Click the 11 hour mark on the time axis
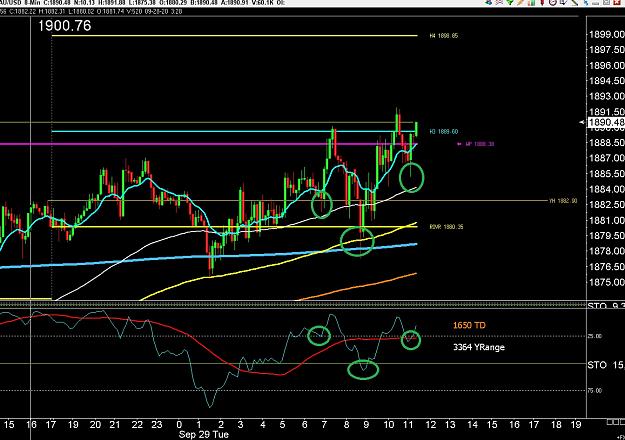 click(x=409, y=425)
